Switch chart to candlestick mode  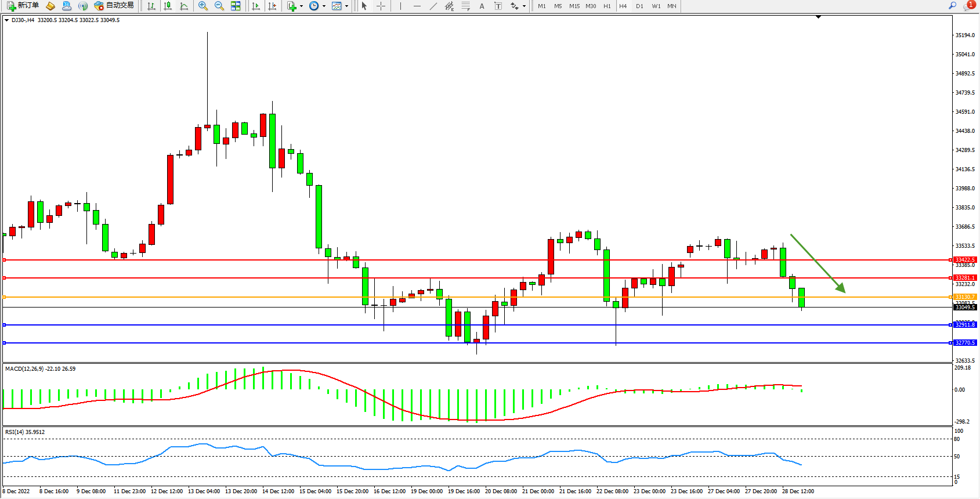(x=168, y=6)
